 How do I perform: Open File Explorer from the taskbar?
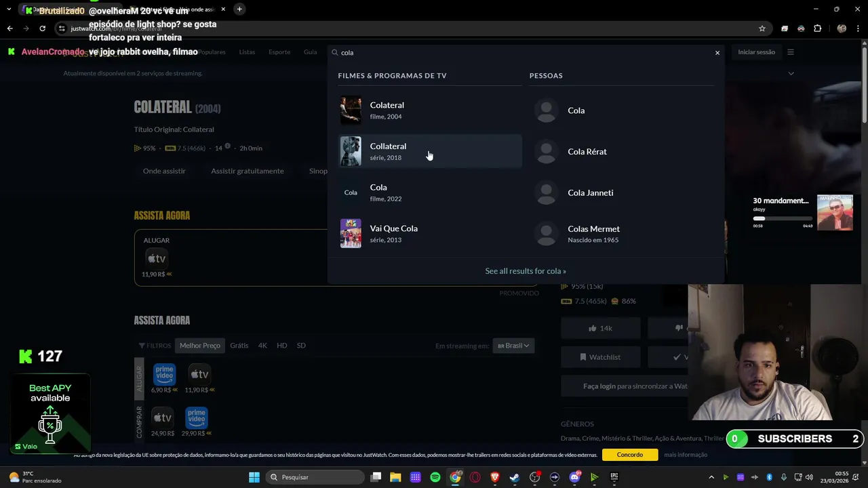point(395,477)
